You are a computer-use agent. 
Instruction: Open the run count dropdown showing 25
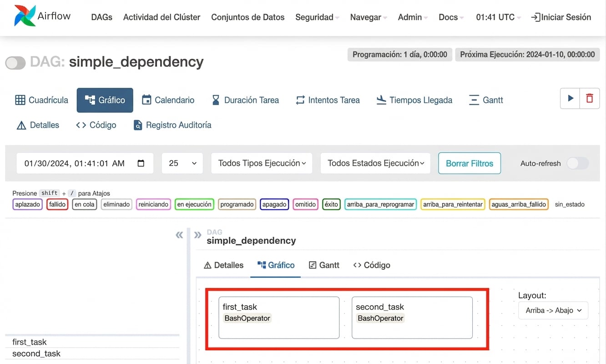[182, 163]
